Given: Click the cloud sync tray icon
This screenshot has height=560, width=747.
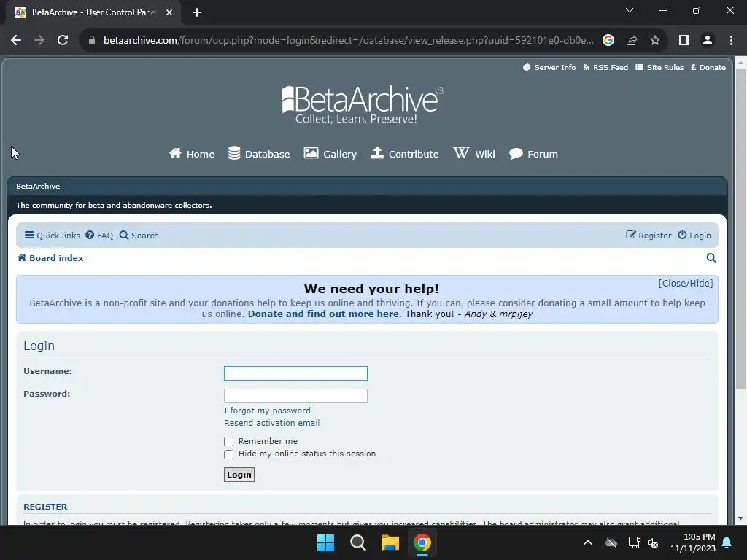Looking at the screenshot, I should 611,542.
